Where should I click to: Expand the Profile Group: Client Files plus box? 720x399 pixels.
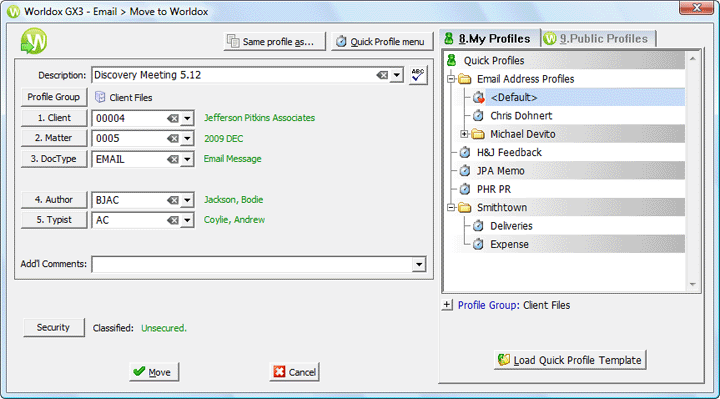(x=447, y=304)
